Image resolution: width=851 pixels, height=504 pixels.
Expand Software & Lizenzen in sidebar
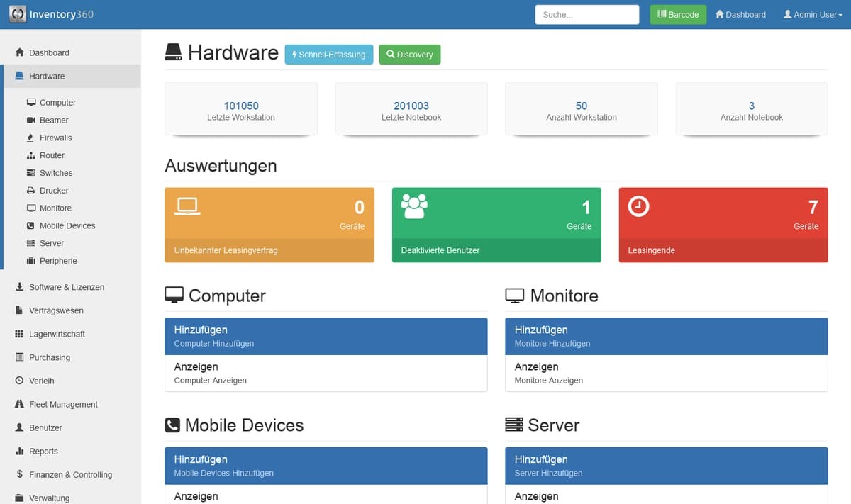(x=66, y=287)
